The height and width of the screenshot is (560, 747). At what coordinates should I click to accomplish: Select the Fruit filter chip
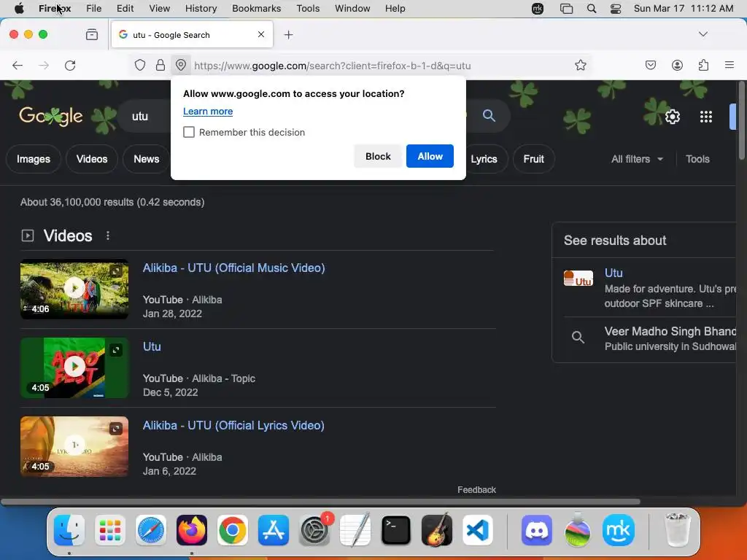pos(533,159)
